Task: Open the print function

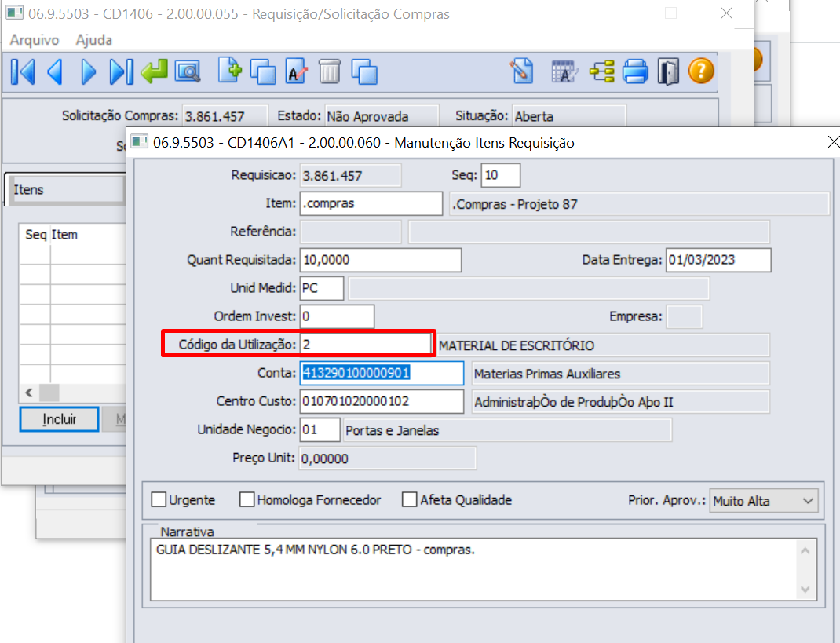Action: pos(635,71)
